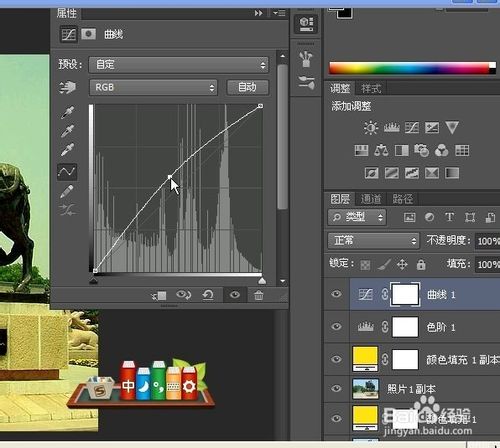Click the 不透明度 opacity value field

pos(487,241)
